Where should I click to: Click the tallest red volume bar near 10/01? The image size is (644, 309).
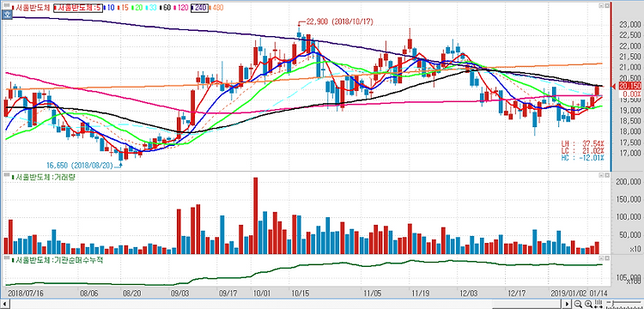coord(256,215)
